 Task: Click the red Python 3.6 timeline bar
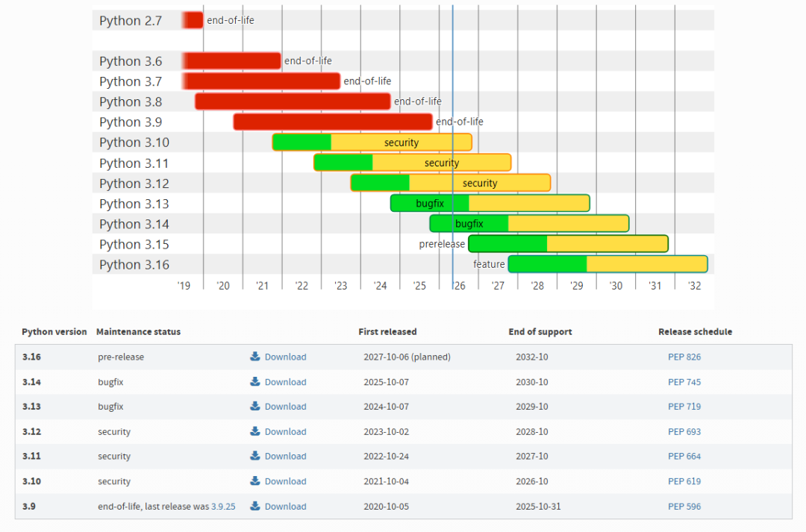coord(232,60)
